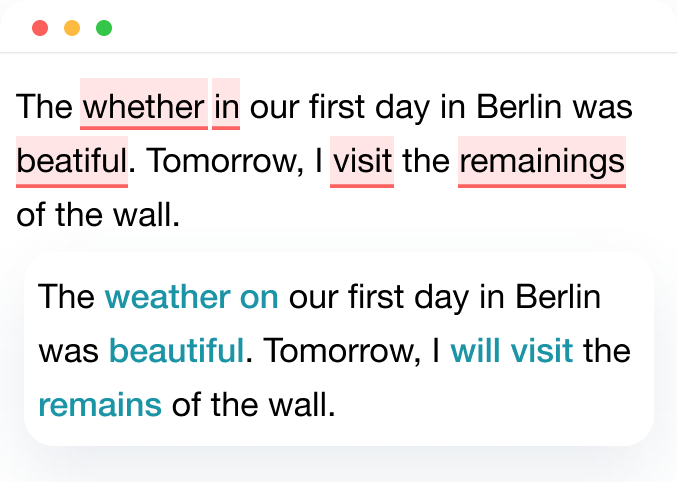
Task: Accept the teal "weather on" correction
Action: [x=191, y=297]
